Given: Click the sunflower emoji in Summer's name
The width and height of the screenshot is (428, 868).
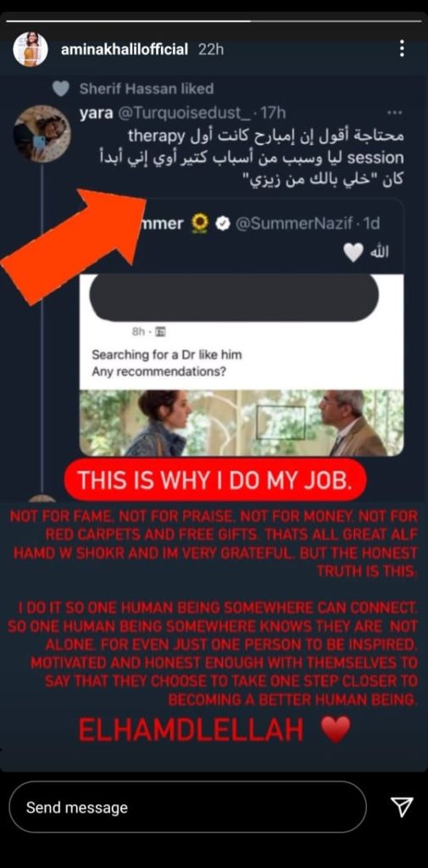Looking at the screenshot, I should coord(199,224).
